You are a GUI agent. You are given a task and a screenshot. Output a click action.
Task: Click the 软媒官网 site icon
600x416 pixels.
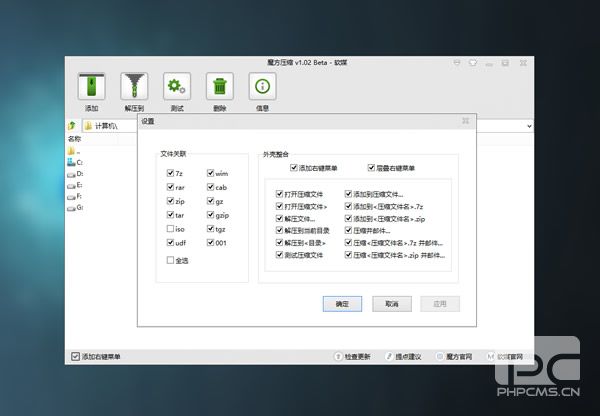[x=491, y=357]
